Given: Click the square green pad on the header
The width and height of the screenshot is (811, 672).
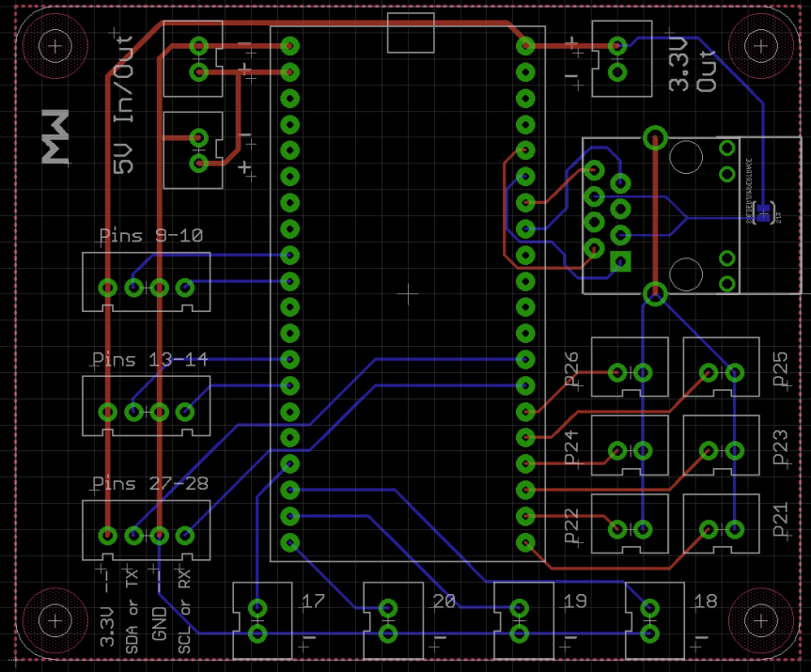Looking at the screenshot, I should coord(618,261).
